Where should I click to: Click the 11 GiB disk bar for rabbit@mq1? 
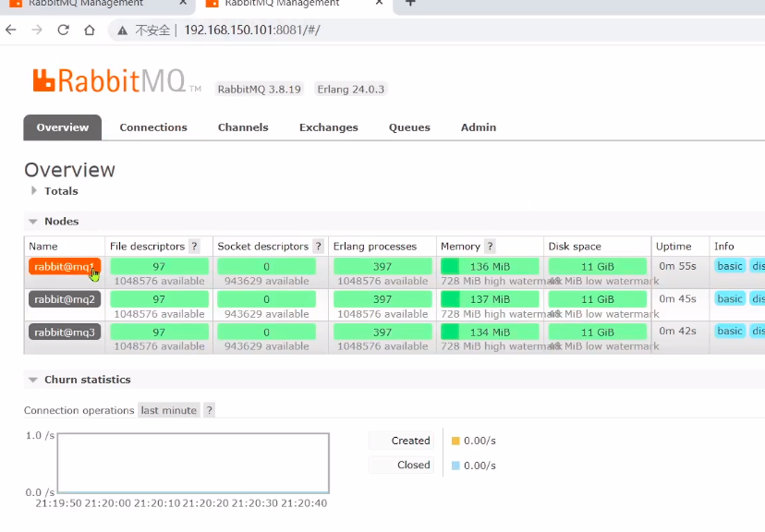coord(597,266)
